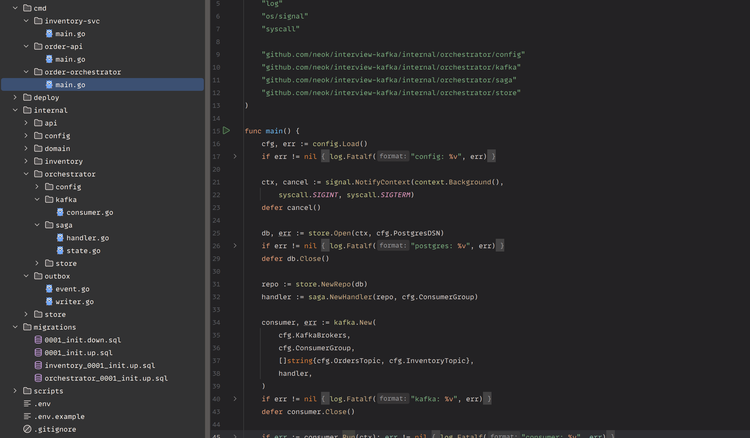Open main.go under order-api
The height and width of the screenshot is (438, 750).
click(70, 59)
